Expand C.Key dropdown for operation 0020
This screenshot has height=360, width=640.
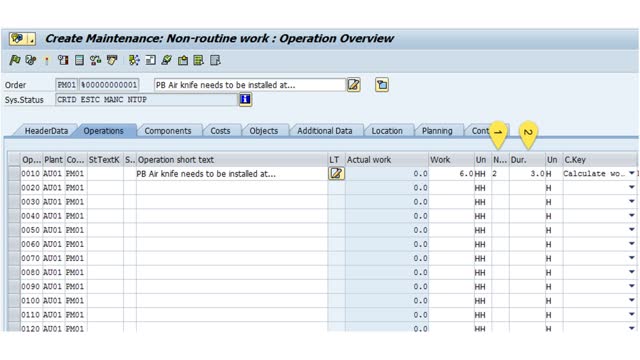click(x=631, y=187)
